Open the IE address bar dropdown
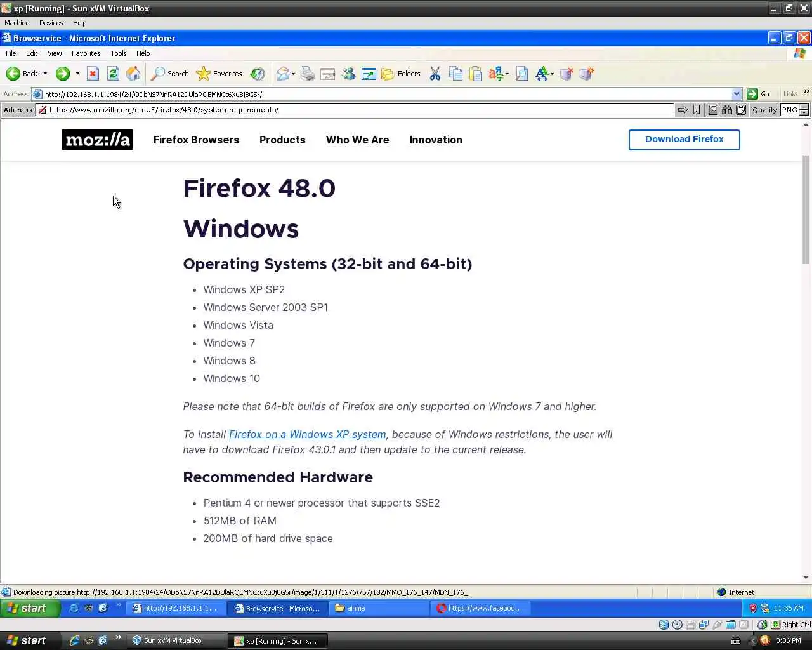 pyautogui.click(x=737, y=94)
